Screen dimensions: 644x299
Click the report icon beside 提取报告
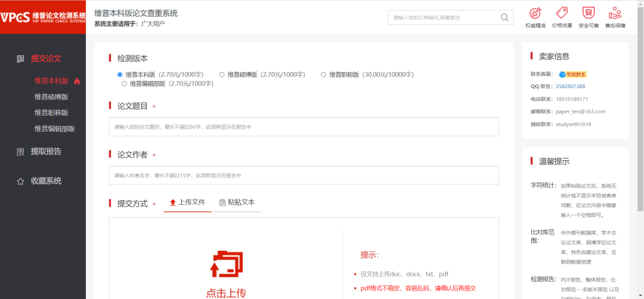point(20,152)
